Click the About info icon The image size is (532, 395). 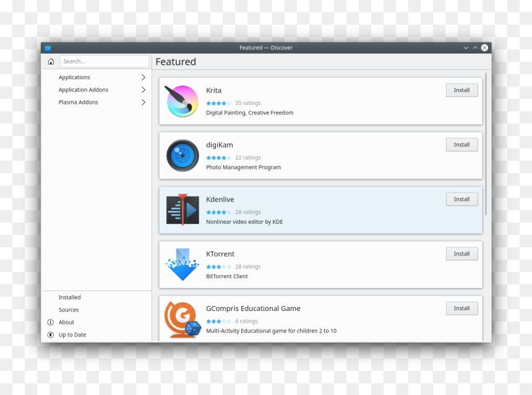click(x=51, y=322)
